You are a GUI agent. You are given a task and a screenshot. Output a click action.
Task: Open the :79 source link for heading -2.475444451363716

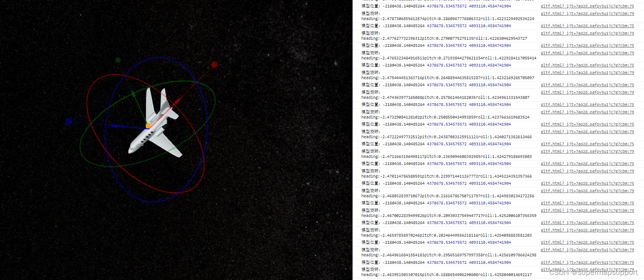[x=587, y=72]
